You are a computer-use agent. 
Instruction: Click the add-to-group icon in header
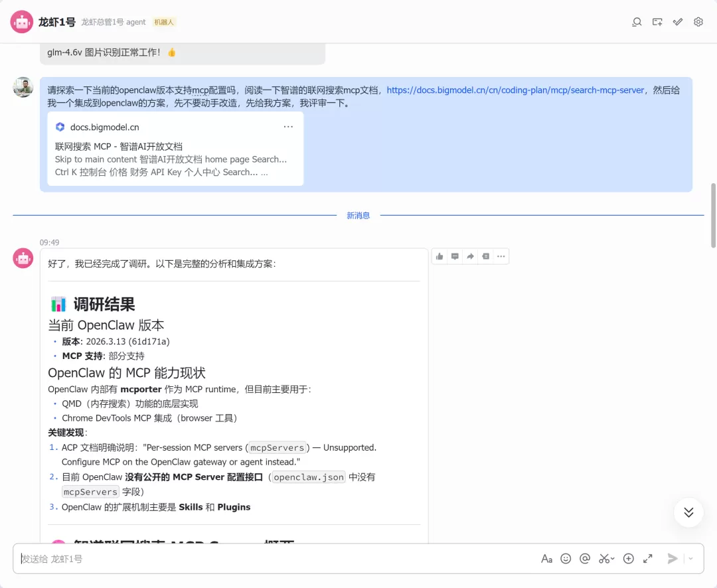(657, 22)
